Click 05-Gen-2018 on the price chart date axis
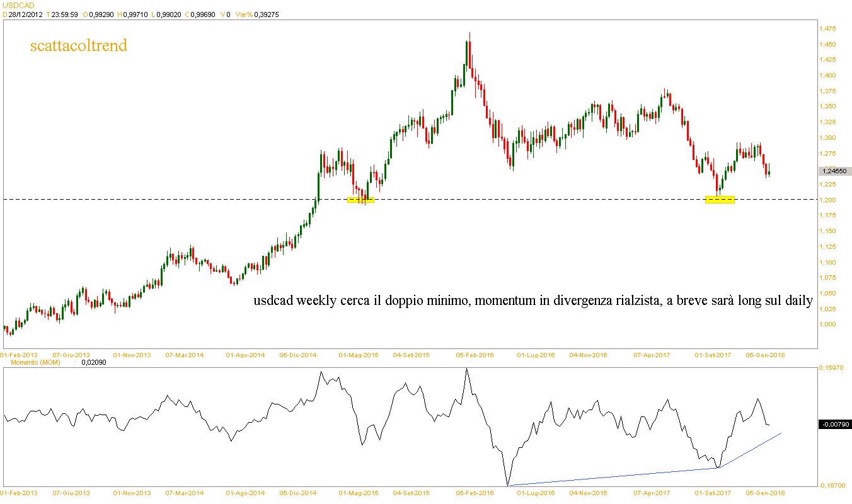Viewport: 852px width, 504px height. tap(766, 355)
